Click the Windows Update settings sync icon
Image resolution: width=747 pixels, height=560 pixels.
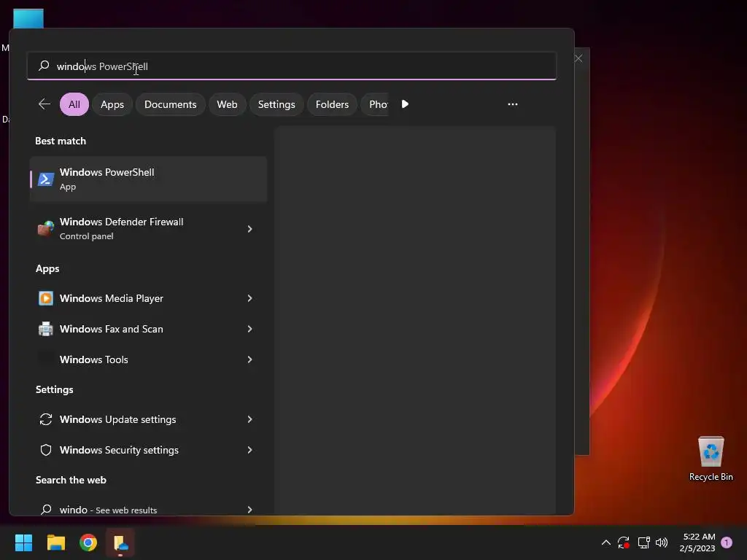[46, 419]
